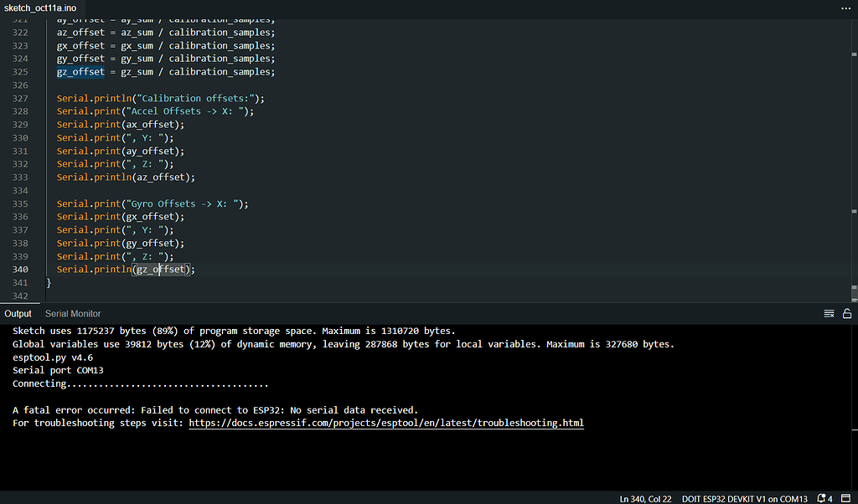Open the editor more actions ellipsis menu

pos(846,8)
